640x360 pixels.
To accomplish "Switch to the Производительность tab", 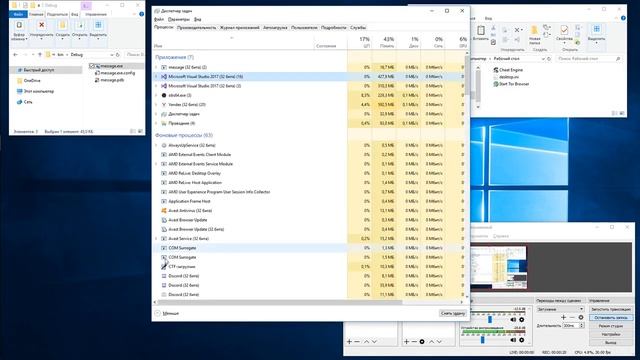I will coord(196,28).
